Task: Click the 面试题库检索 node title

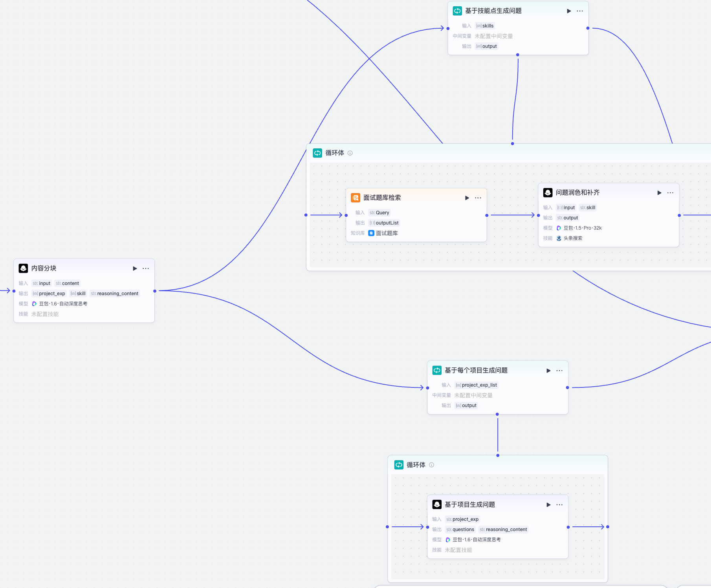Action: [x=382, y=198]
